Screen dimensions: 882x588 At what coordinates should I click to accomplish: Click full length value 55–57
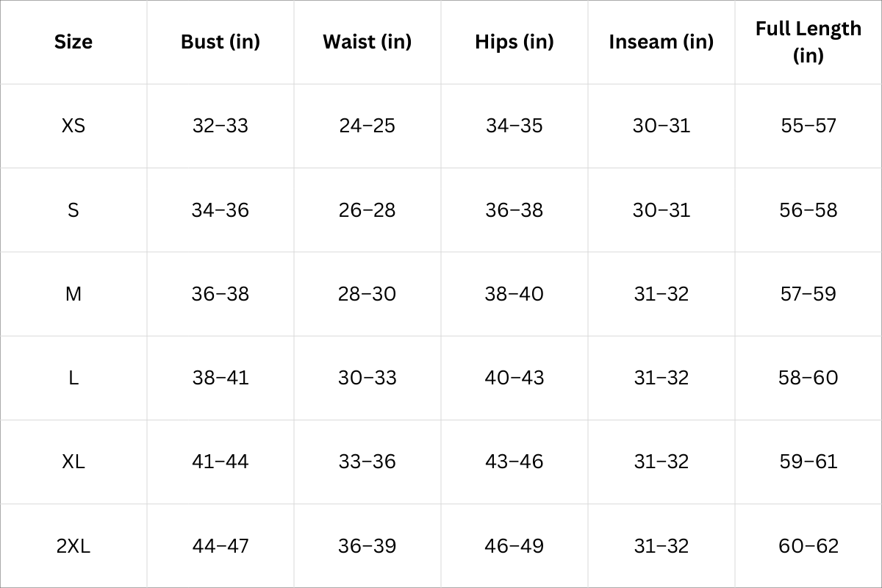(808, 126)
